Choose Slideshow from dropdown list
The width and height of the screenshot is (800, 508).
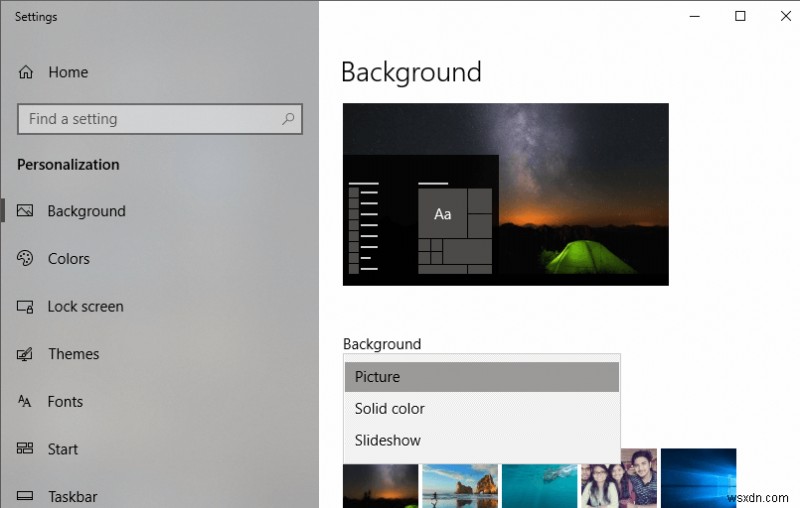tap(482, 440)
